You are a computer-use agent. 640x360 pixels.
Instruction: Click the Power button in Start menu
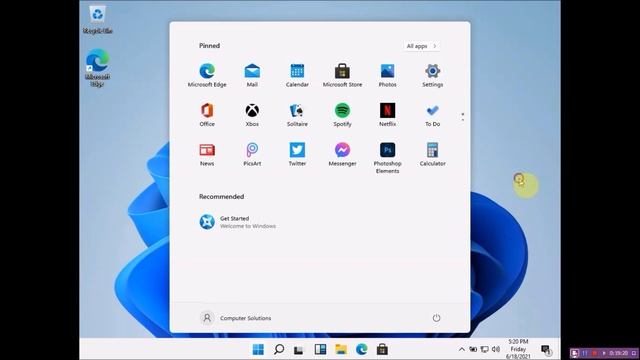(x=436, y=318)
